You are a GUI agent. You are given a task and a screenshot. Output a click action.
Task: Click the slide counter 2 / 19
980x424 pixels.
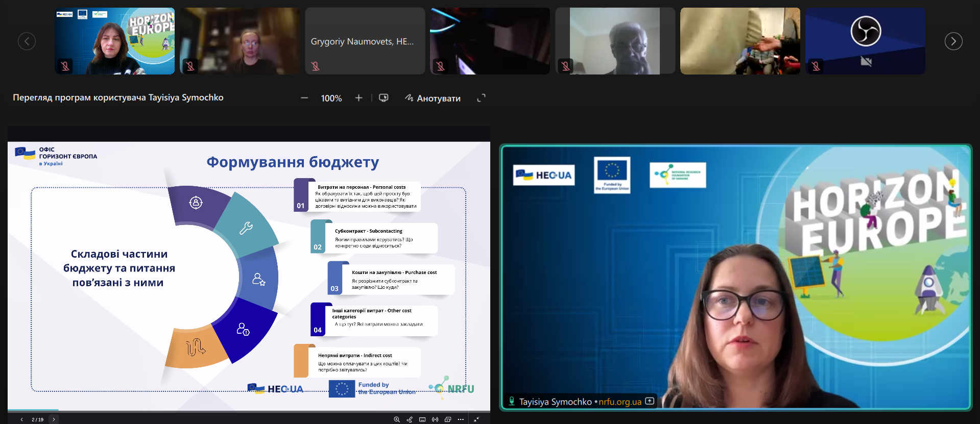pos(37,419)
